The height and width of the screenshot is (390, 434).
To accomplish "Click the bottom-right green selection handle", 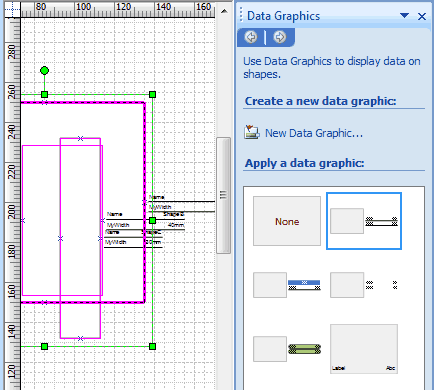I will [x=152, y=347].
